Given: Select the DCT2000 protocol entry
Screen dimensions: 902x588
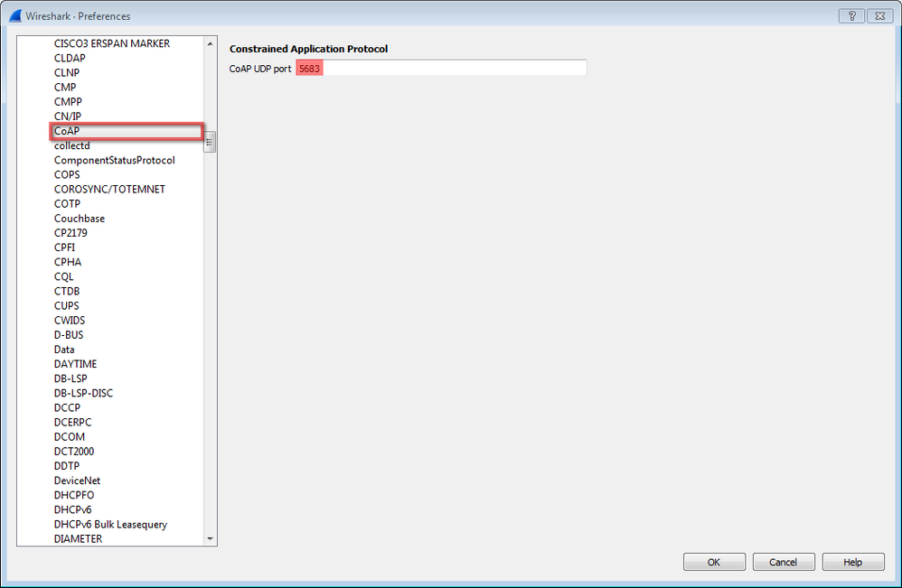Looking at the screenshot, I should [x=74, y=452].
